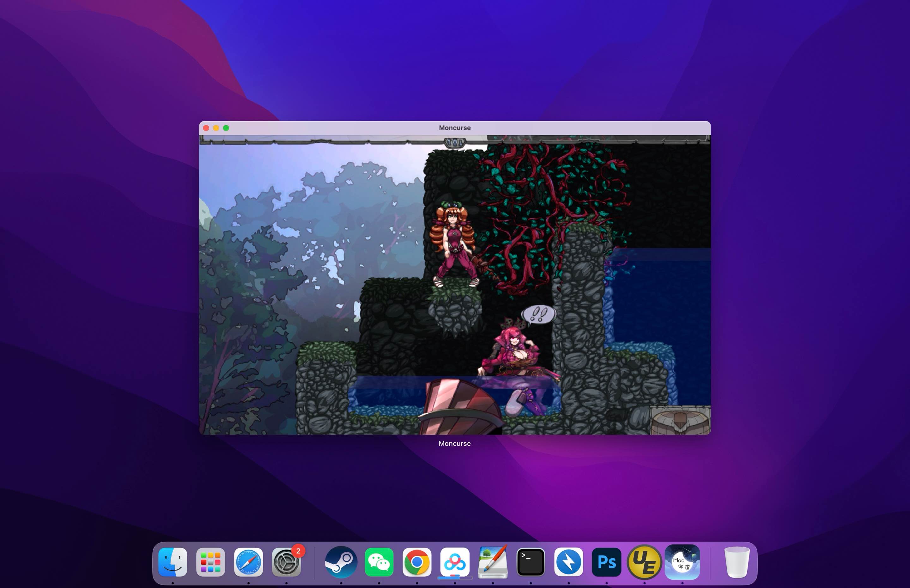Image resolution: width=910 pixels, height=588 pixels.
Task: Click the Moncurse window title bar
Action: [x=455, y=128]
